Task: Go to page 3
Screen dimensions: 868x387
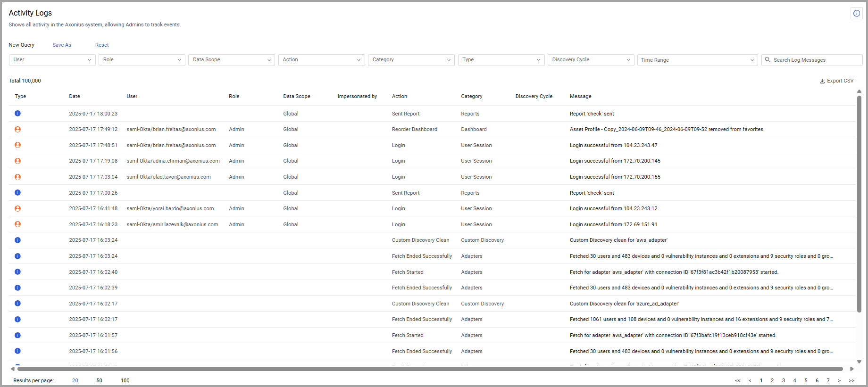Action: click(784, 380)
